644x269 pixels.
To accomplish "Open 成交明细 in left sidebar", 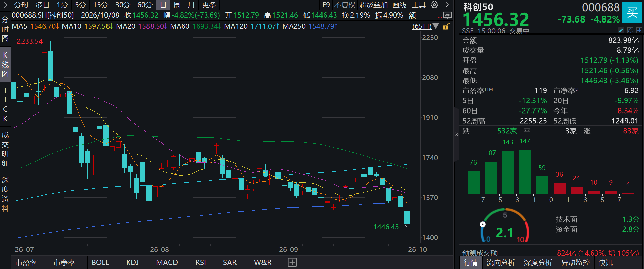I will click(x=5, y=149).
